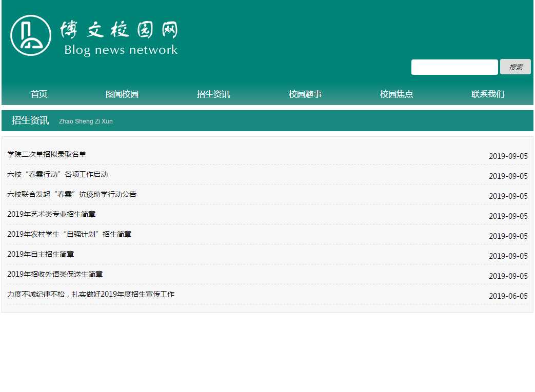
Task: Open 2019年自主招生简章 article
Action: (41, 255)
